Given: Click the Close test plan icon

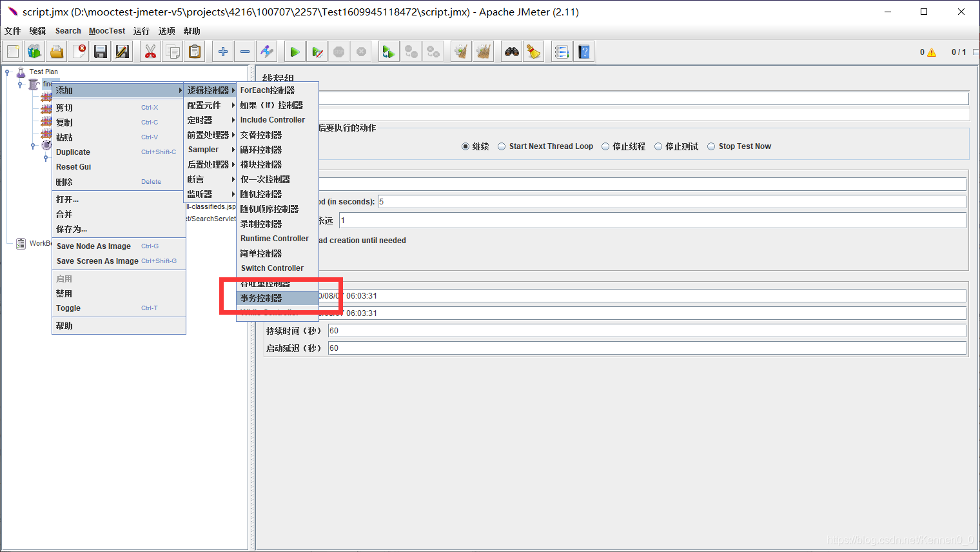Looking at the screenshot, I should [x=79, y=52].
